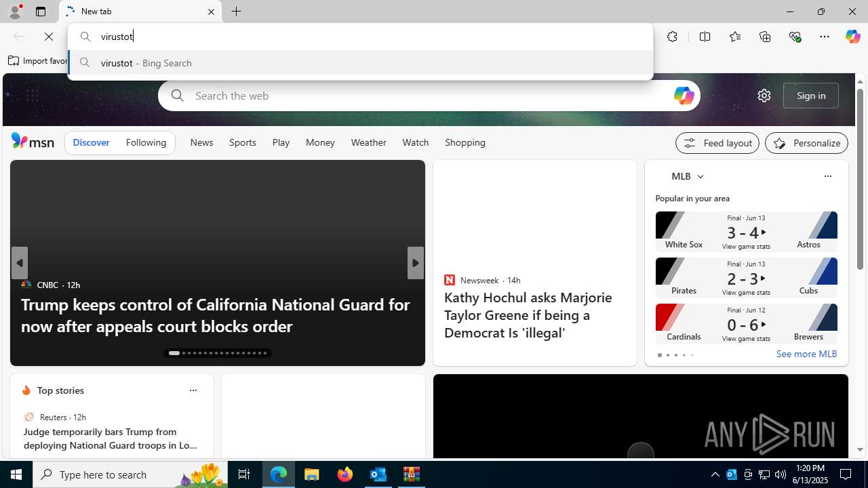This screenshot has height=488, width=868.
Task: Open Firefox from taskbar
Action: [345, 474]
